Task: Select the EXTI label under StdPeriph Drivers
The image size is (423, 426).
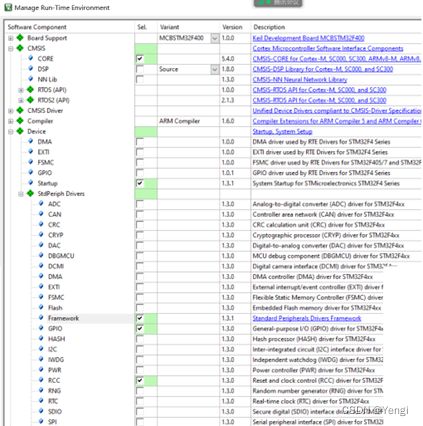Action: click(54, 287)
